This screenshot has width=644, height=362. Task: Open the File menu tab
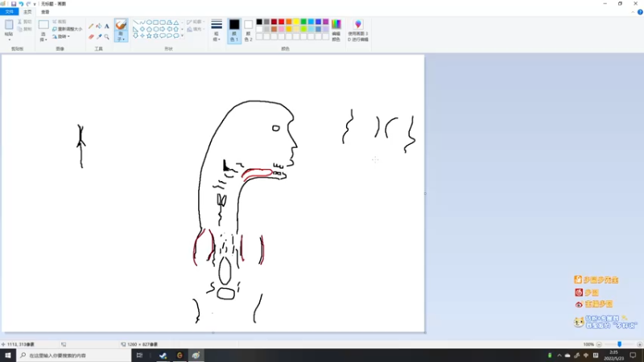coord(9,12)
